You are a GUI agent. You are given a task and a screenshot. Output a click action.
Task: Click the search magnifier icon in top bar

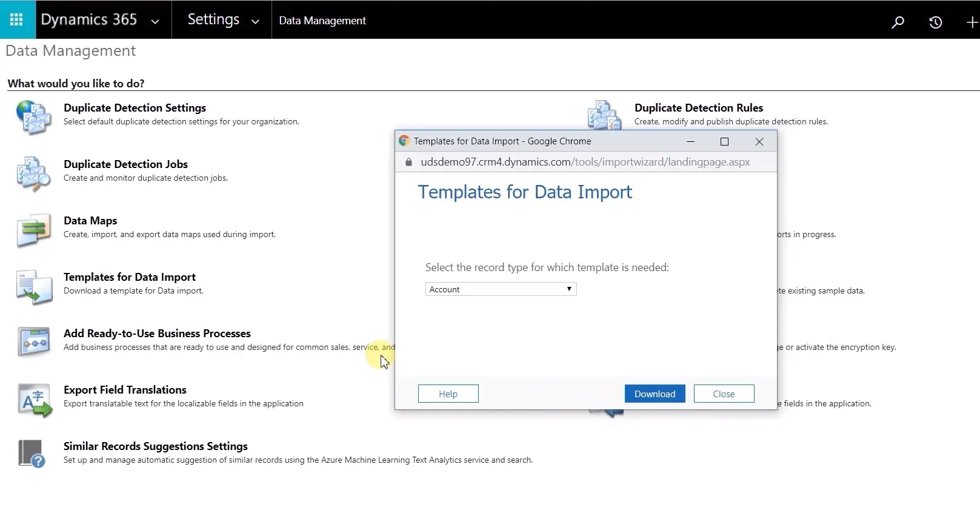[x=898, y=22]
